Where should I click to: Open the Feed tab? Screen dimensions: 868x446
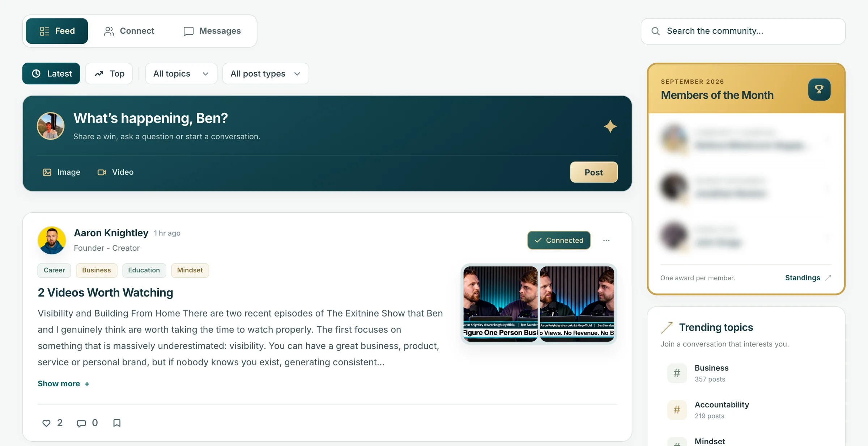(57, 31)
